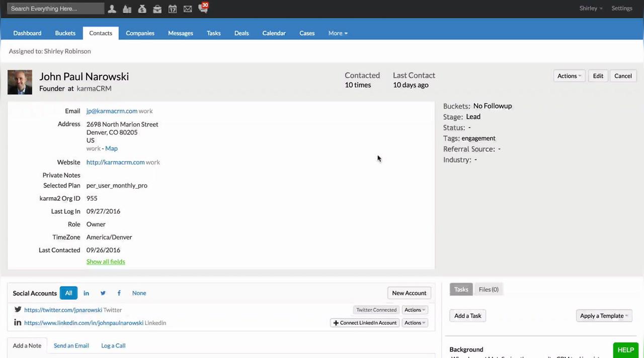Filter social accounts by Facebook icon
Screen dimensions: 644x358
coord(119,293)
